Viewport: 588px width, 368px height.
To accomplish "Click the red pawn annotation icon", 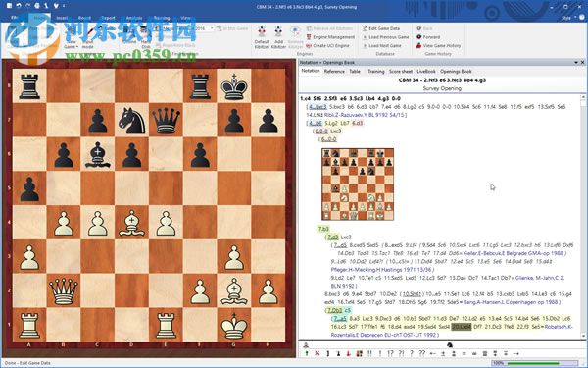I will pyautogui.click(x=349, y=353).
